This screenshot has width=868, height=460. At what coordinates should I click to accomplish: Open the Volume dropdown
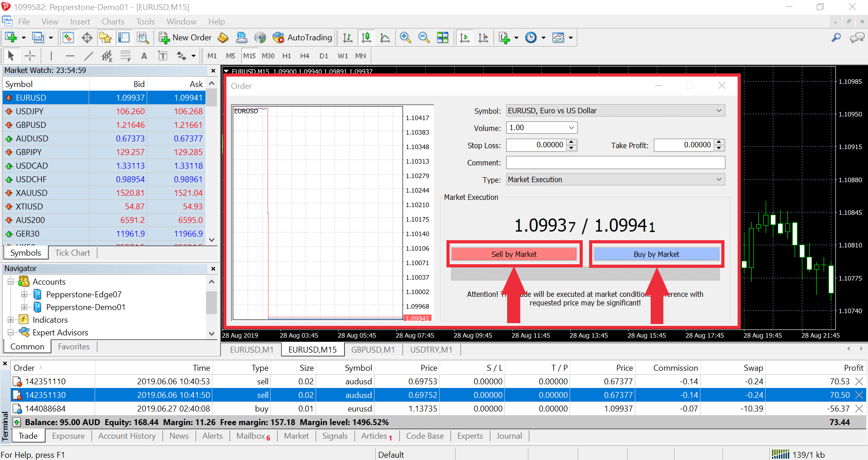pos(542,128)
